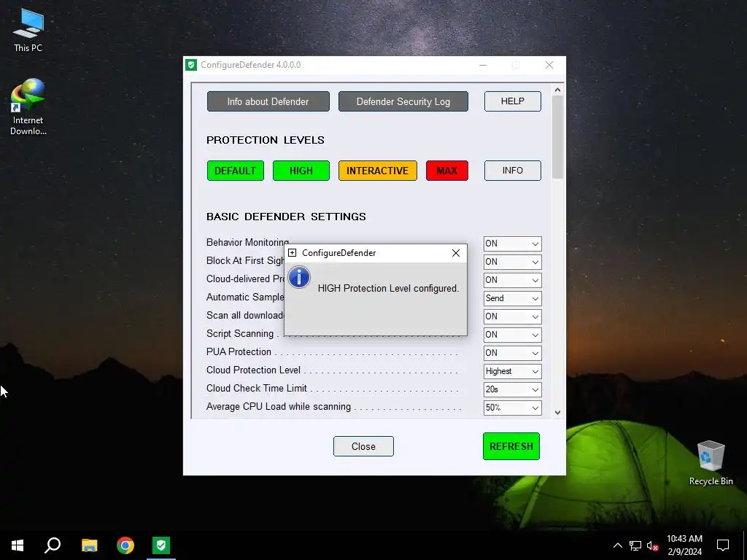747x560 pixels.
Task: Close the HIGH Protection Level dialog
Action: [456, 253]
